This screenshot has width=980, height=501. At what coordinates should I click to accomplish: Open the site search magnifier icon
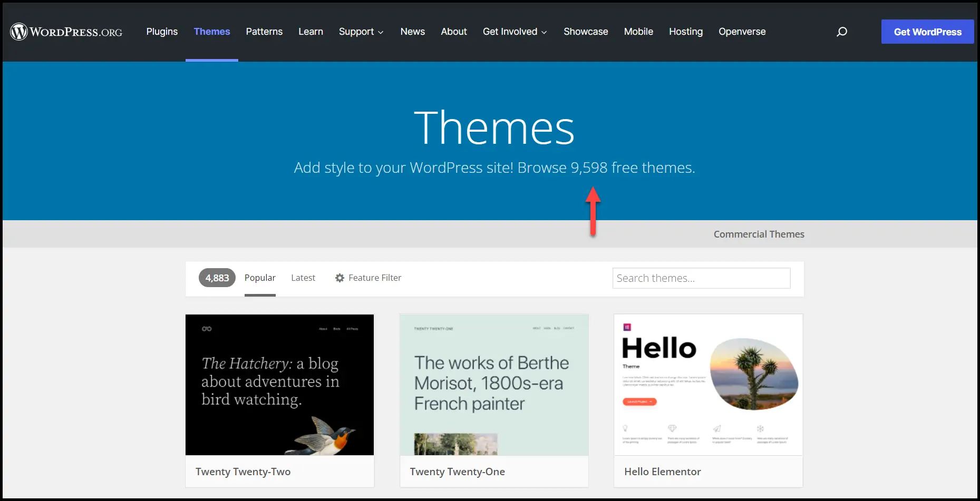842,32
